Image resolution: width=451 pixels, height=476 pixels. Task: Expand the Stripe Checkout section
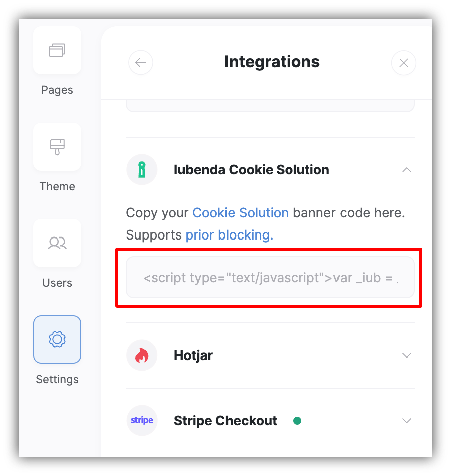pyautogui.click(x=407, y=421)
